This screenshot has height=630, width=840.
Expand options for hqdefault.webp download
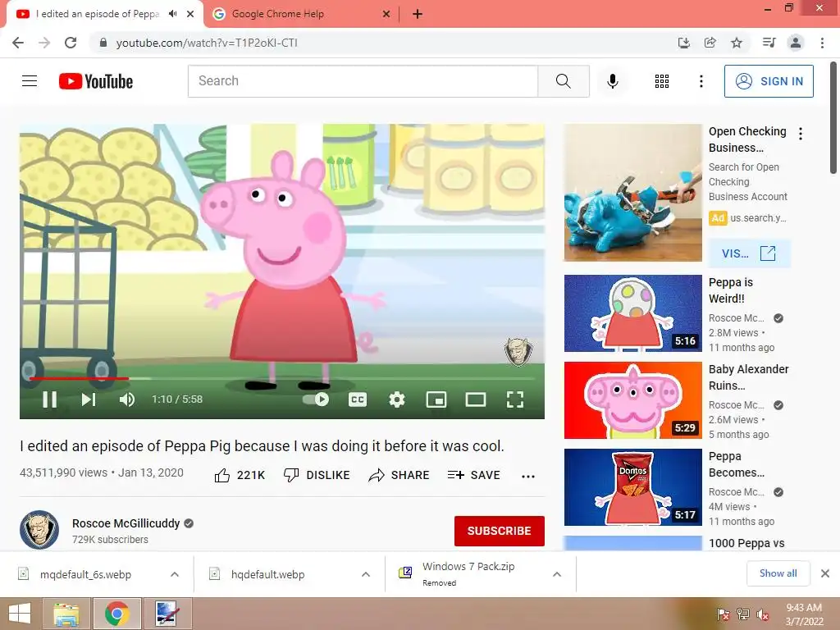pyautogui.click(x=366, y=574)
